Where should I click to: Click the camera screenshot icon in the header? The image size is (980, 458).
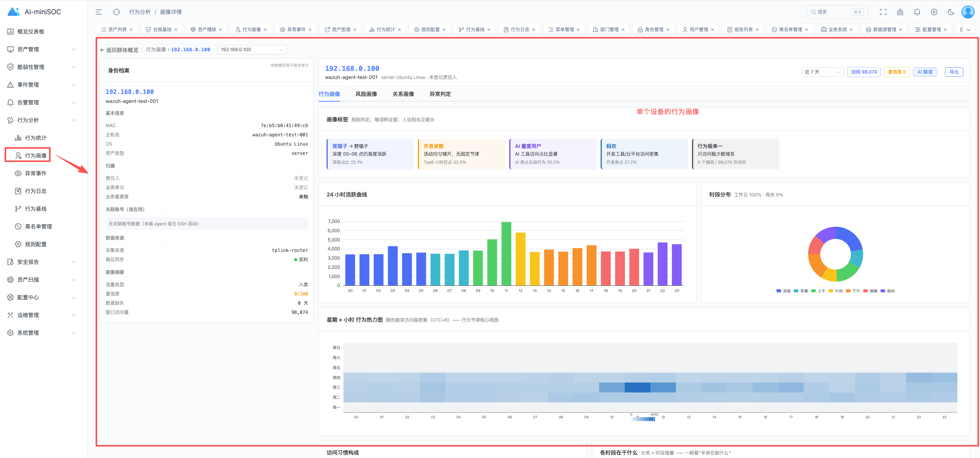[x=900, y=12]
